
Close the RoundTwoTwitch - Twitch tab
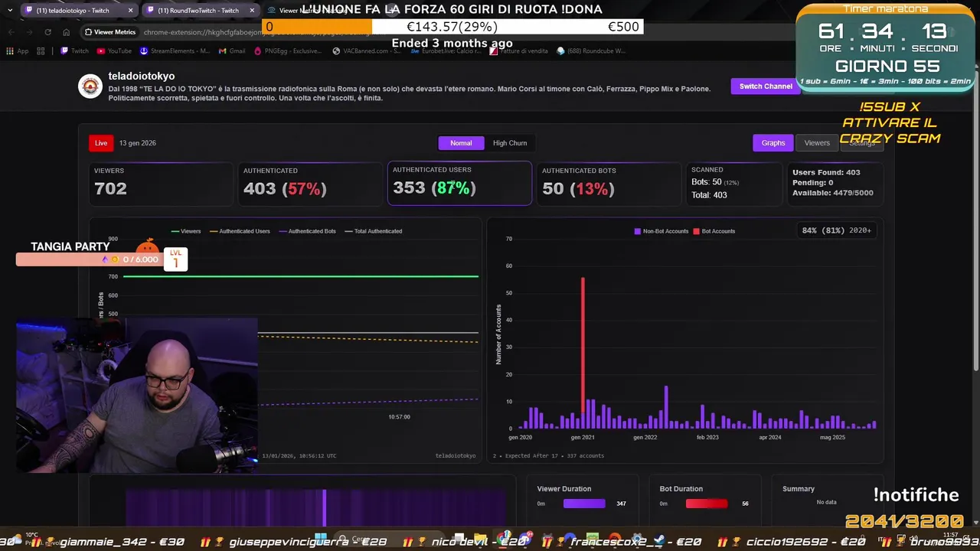tap(252, 11)
